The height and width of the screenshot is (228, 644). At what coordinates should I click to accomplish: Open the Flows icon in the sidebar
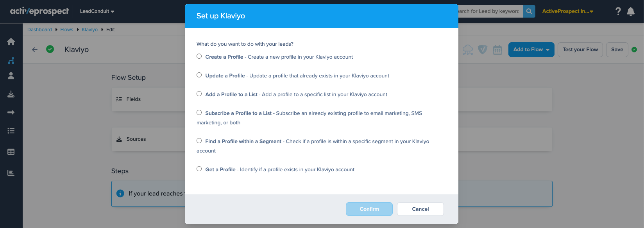11,61
